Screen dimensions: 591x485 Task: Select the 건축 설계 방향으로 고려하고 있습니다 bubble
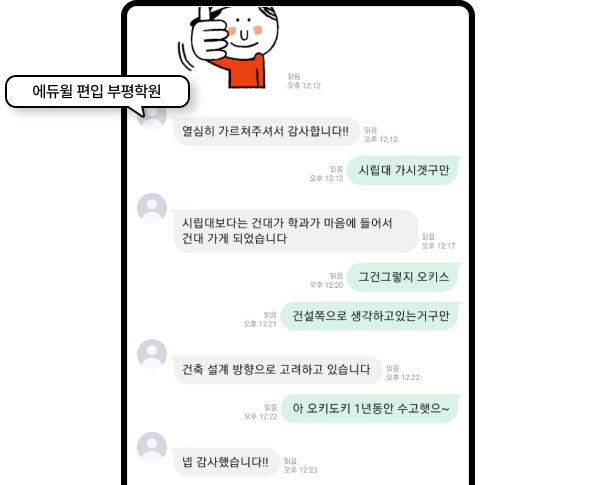point(277,369)
